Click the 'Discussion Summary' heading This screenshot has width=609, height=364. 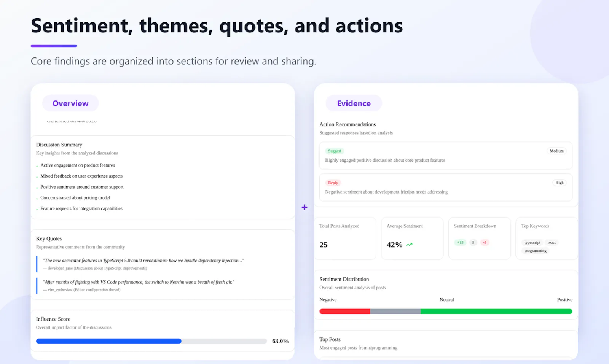point(59,145)
